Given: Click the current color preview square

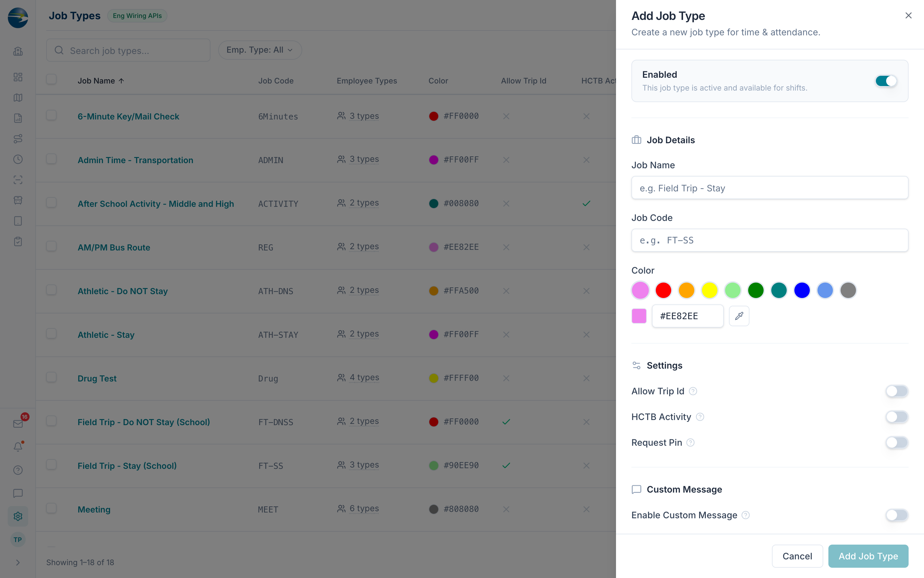Looking at the screenshot, I should click(639, 316).
